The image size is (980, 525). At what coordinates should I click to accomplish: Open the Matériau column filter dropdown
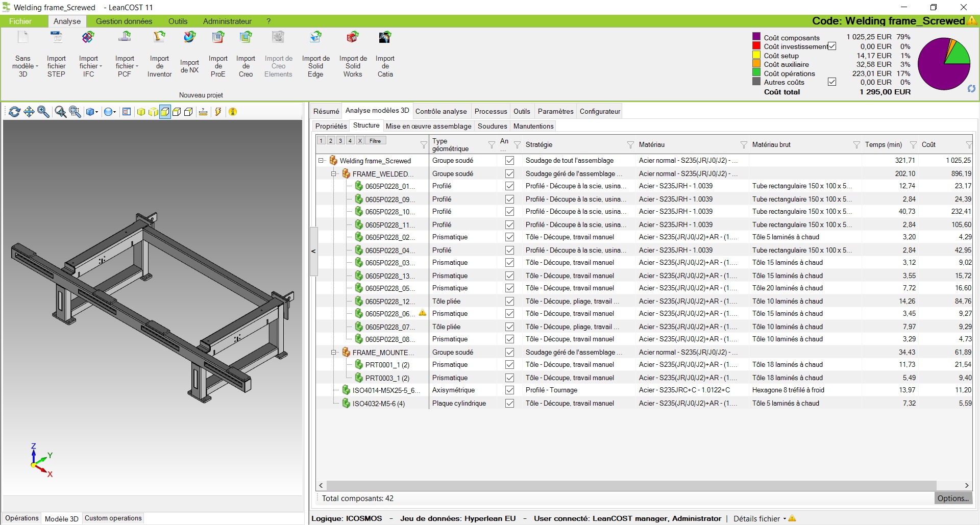tap(744, 145)
